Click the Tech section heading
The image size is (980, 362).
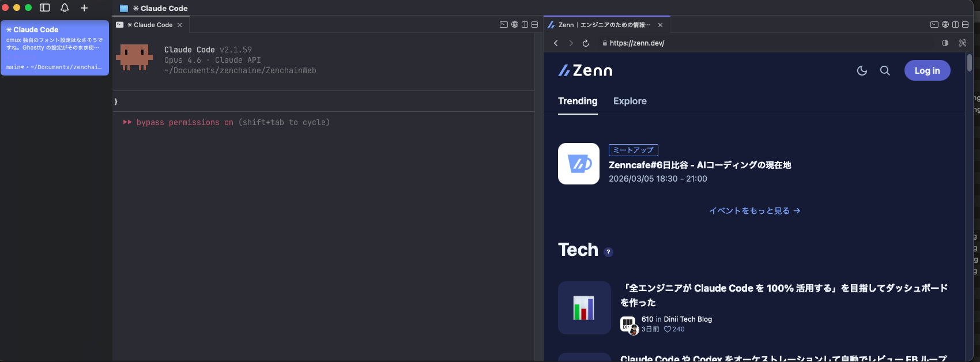pyautogui.click(x=578, y=250)
